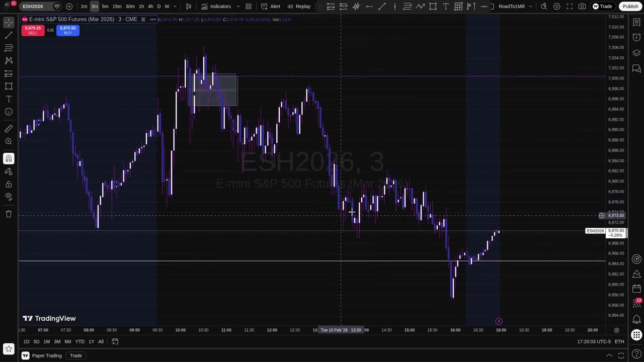The image size is (644, 362).
Task: Open timezone menu showing 17:20:03 UTC-5
Action: coord(594,342)
